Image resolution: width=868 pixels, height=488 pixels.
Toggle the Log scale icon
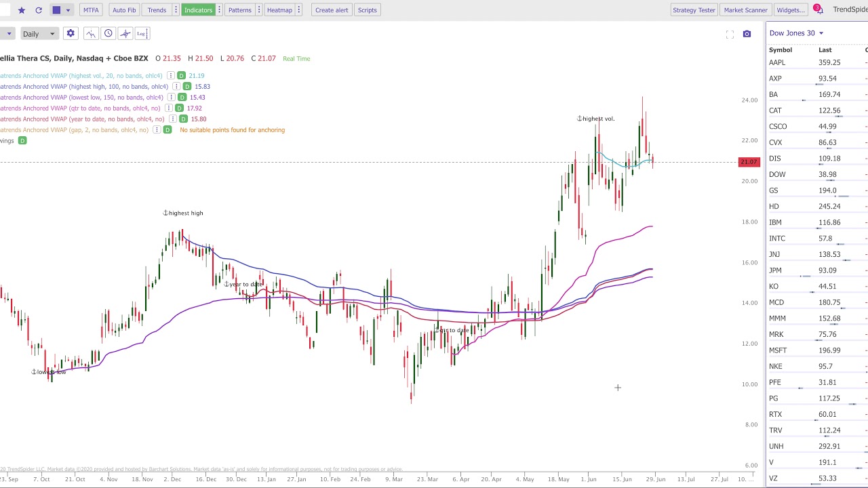point(142,34)
